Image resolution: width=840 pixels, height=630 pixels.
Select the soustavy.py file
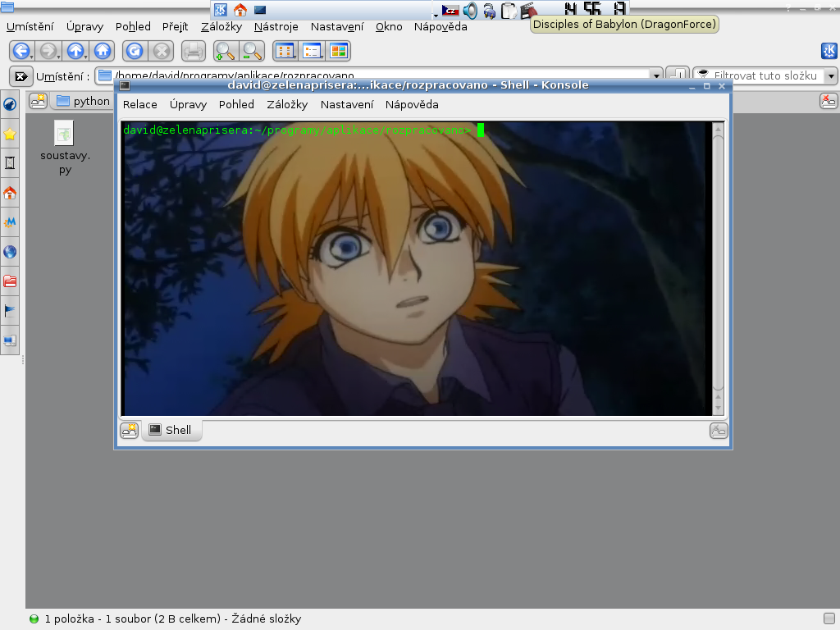(65, 148)
